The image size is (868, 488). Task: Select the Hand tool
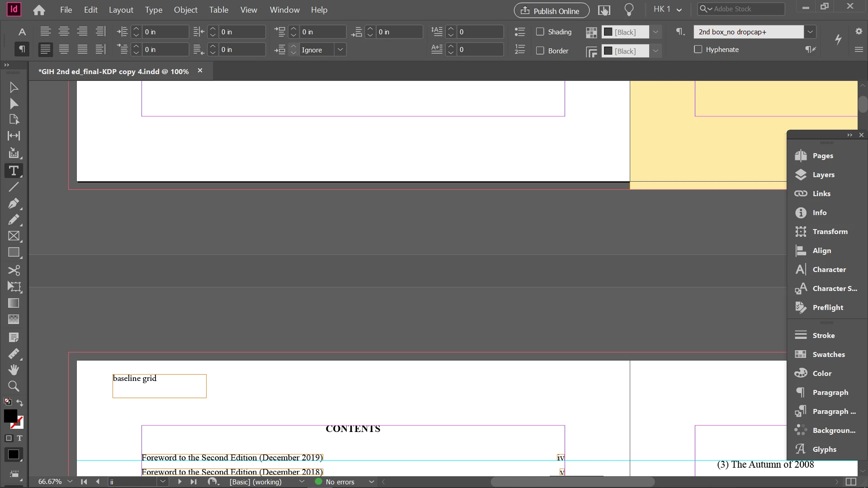coord(14,370)
